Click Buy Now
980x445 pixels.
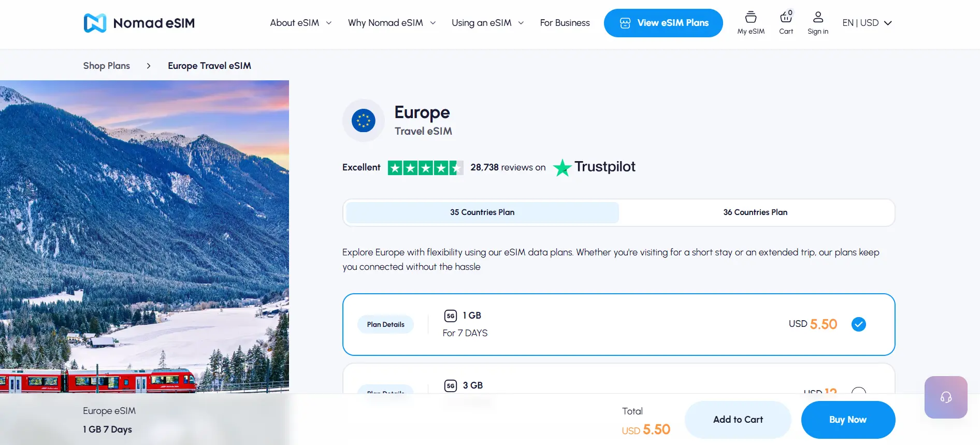(x=848, y=420)
